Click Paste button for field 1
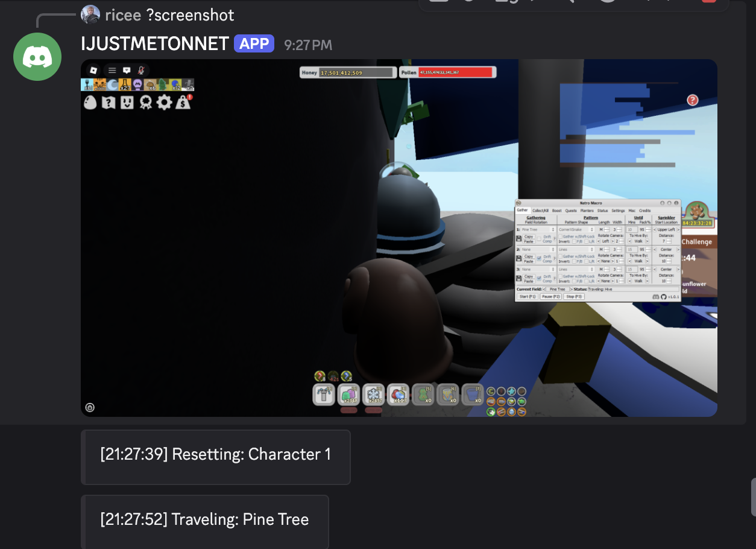This screenshot has height=549, width=756. pyautogui.click(x=529, y=241)
